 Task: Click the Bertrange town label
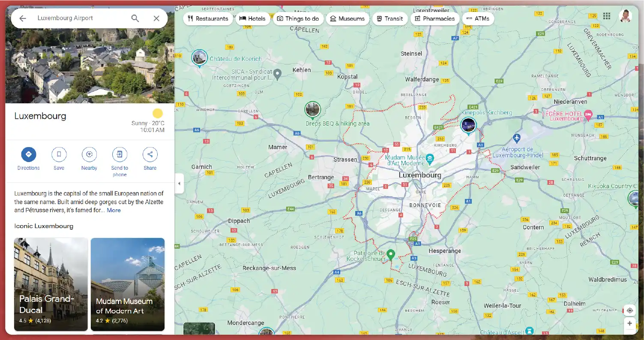coord(321,177)
